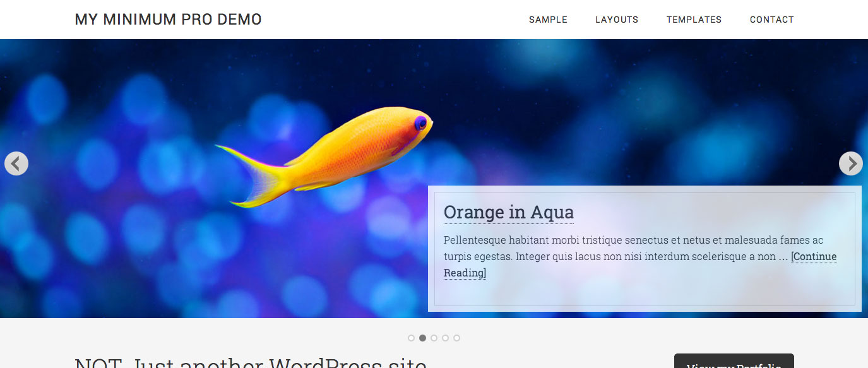Screen dimensions: 868x368
Task: Select the last slide indicator dot
Action: 456,338
